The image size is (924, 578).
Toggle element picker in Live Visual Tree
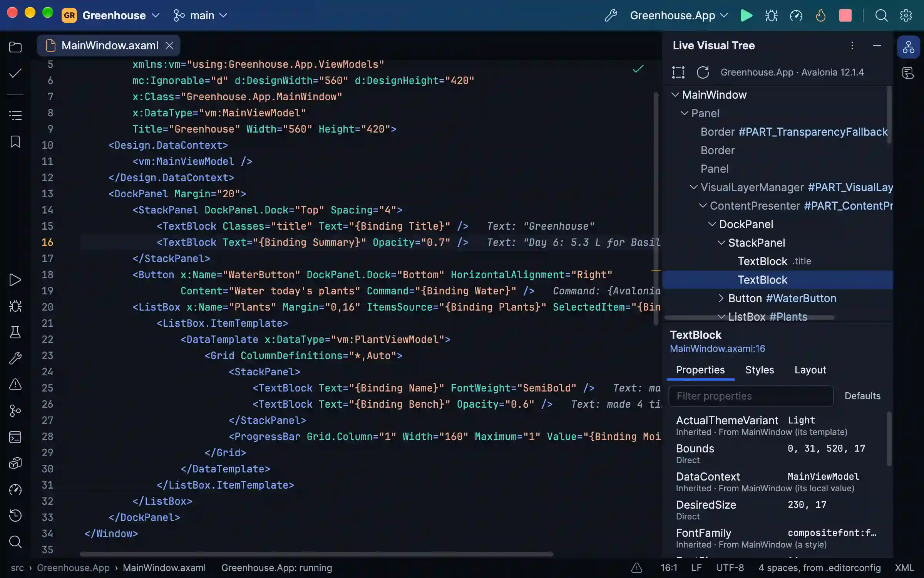[x=678, y=72]
